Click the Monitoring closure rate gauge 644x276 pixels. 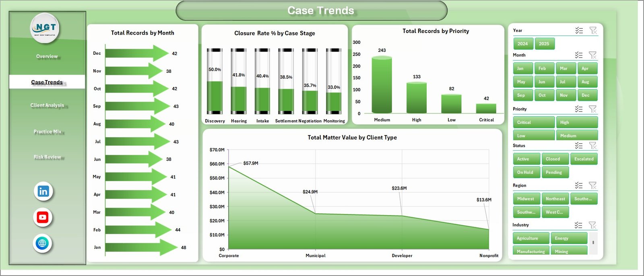tap(334, 82)
